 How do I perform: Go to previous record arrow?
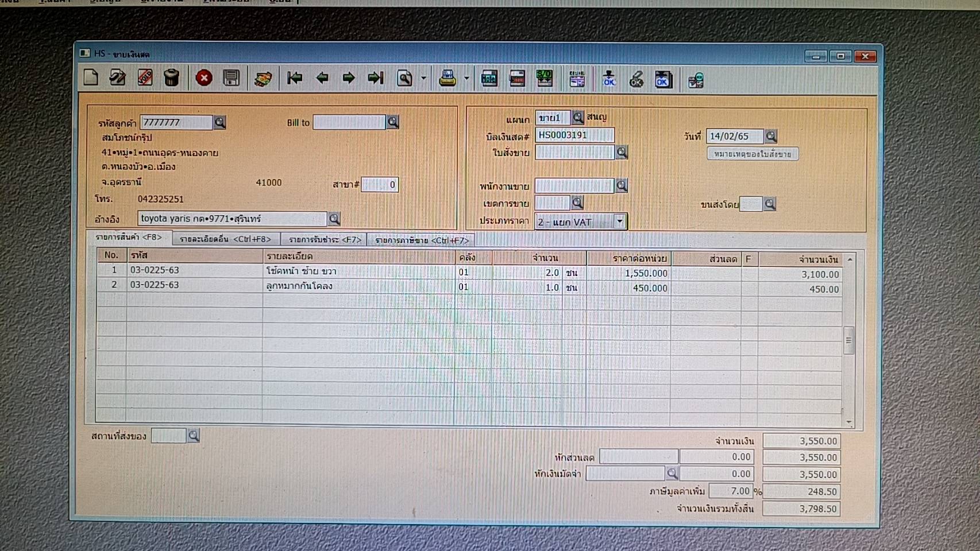pos(322,77)
